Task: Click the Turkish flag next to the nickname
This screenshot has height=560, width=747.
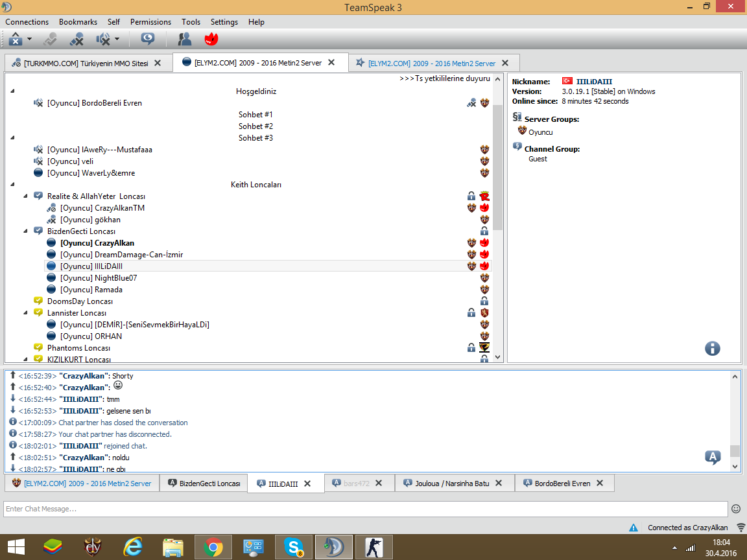Action: click(x=567, y=81)
